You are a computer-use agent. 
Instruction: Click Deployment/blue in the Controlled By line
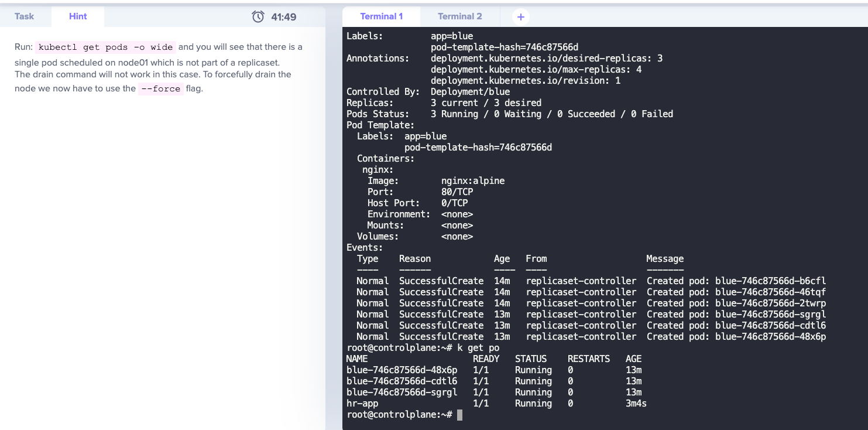(470, 92)
